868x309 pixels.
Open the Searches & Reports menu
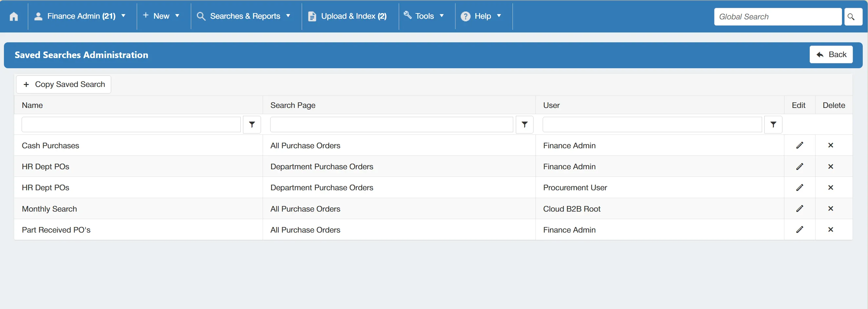tap(244, 16)
